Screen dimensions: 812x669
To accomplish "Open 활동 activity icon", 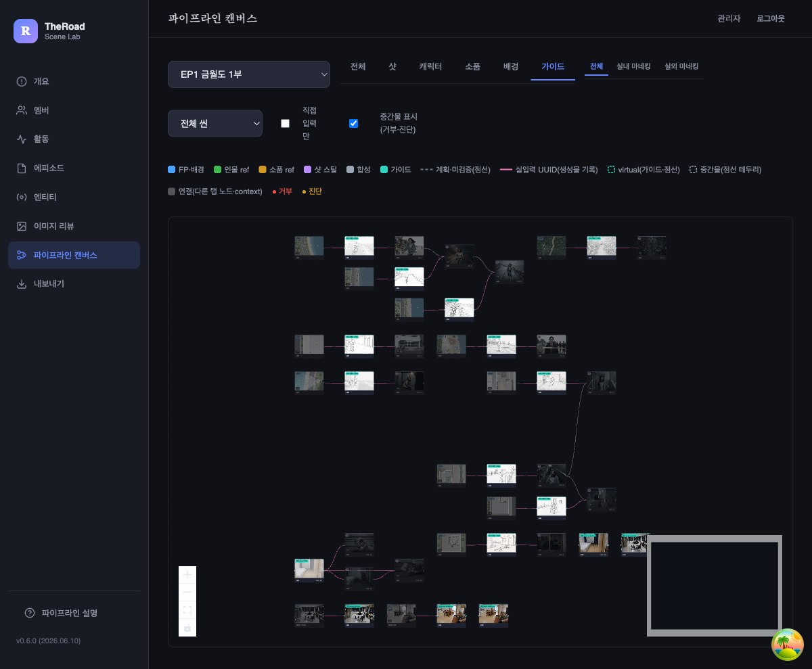I will tap(22, 139).
